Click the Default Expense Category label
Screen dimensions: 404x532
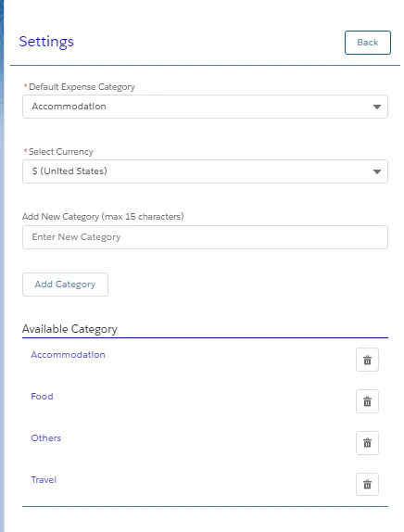pos(82,87)
